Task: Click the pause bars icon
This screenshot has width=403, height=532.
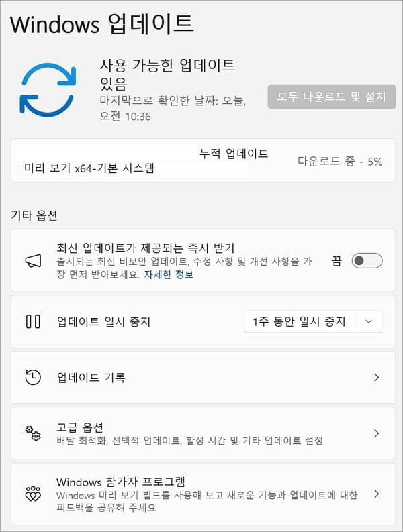Action: tap(33, 321)
